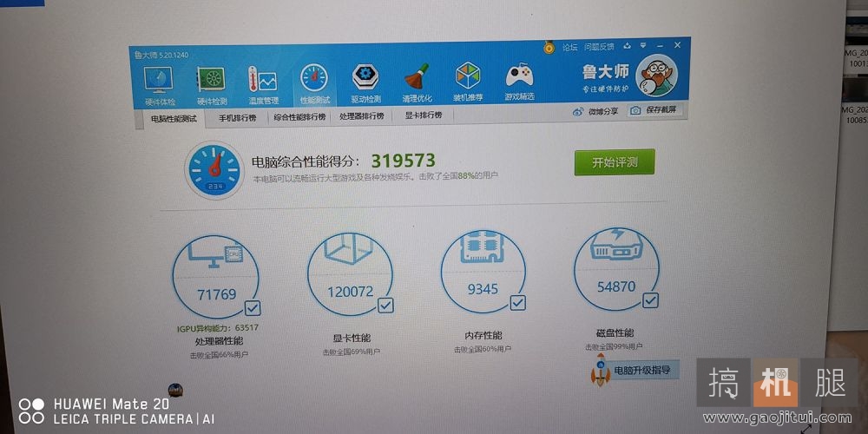Click the graphics score 120072

click(350, 292)
